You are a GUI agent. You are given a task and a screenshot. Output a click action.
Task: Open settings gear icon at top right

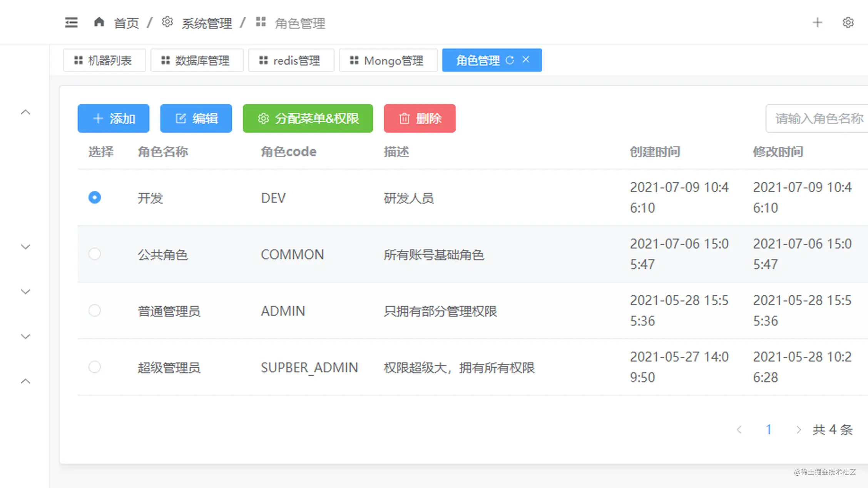[848, 23]
